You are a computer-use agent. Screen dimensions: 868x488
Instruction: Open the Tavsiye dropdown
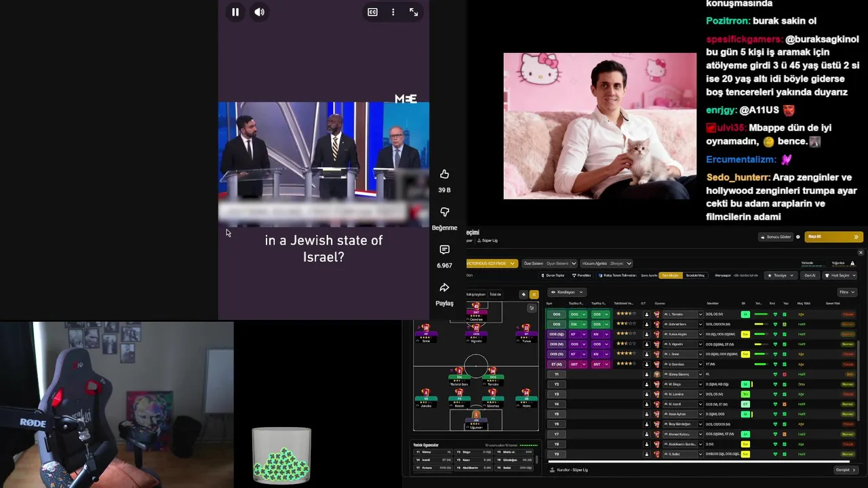click(780, 275)
